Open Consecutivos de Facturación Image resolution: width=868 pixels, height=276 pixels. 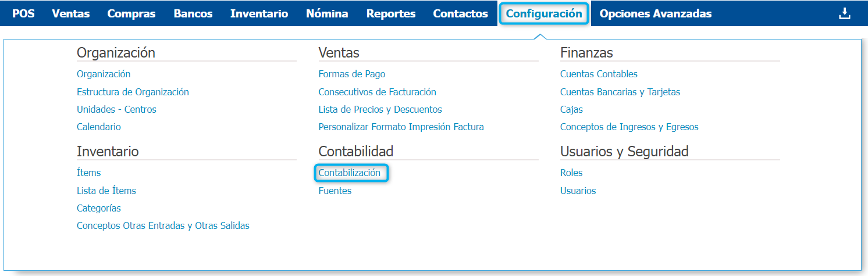point(377,92)
